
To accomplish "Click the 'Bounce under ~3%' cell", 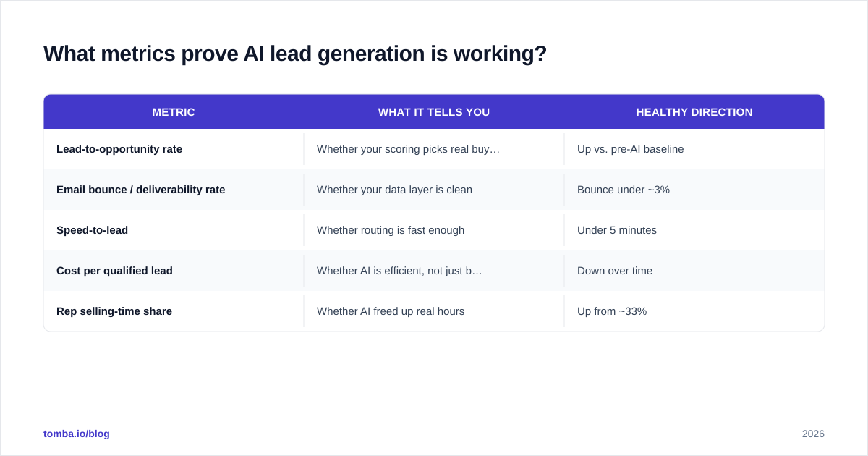I will (694, 190).
